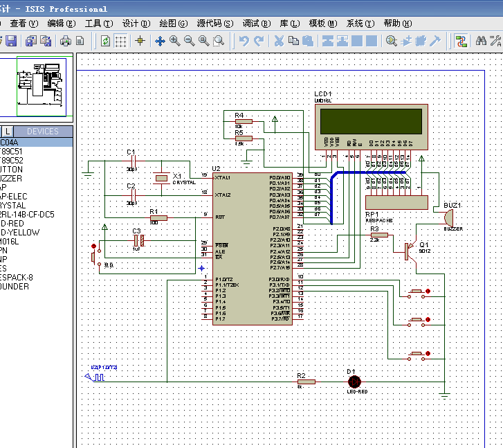This screenshot has height=448, width=503.
Task: Open the Property Assignment Tool wrench icon
Action: [495, 41]
